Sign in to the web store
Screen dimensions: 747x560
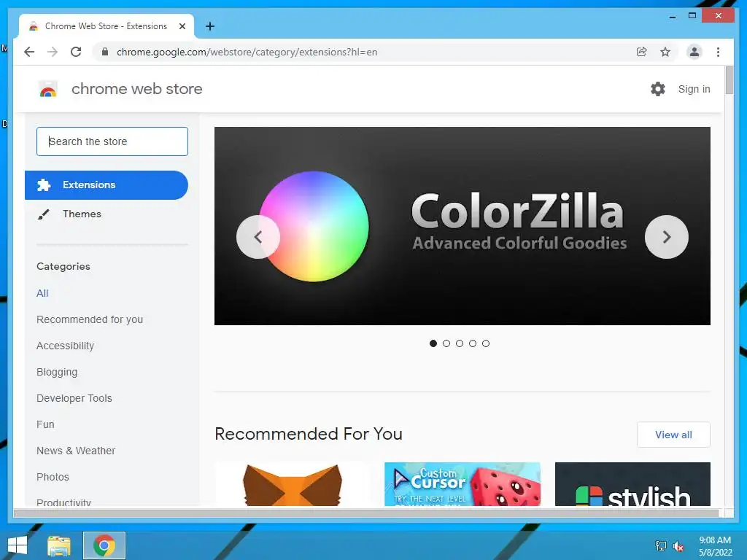click(x=694, y=89)
